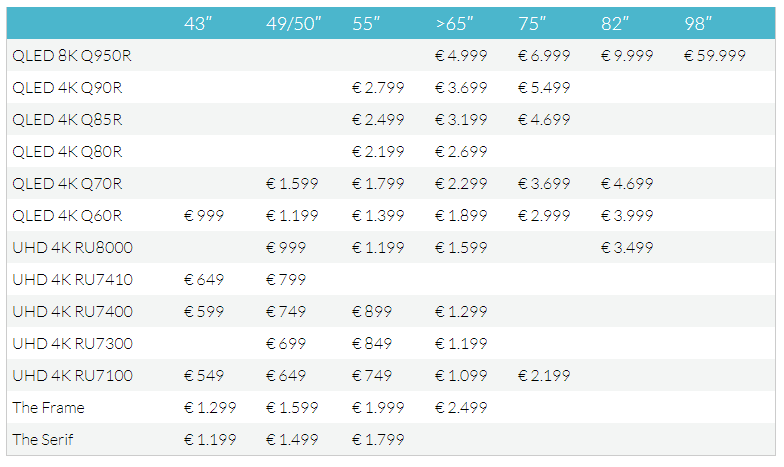Click the QLED 8K Q950R row label
The height and width of the screenshot is (467, 784).
coord(72,56)
